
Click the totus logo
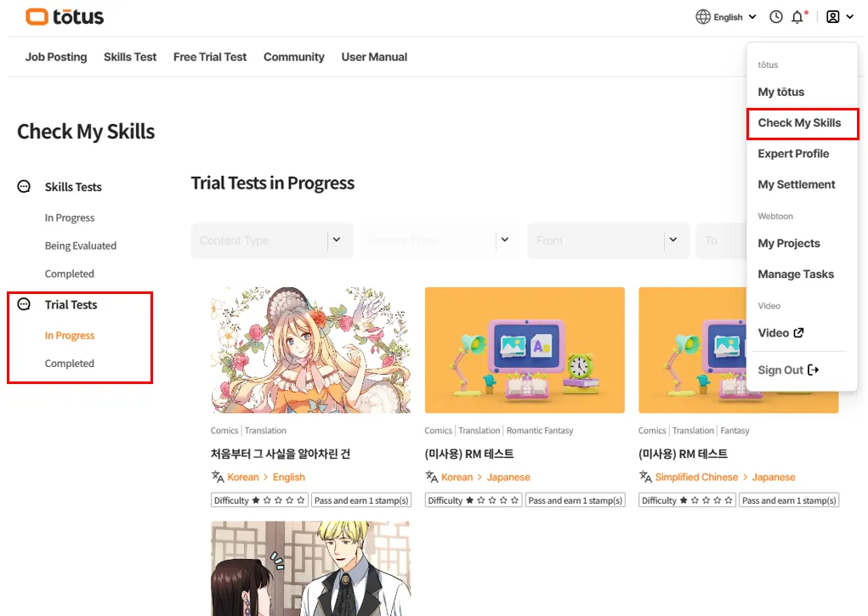tap(65, 17)
